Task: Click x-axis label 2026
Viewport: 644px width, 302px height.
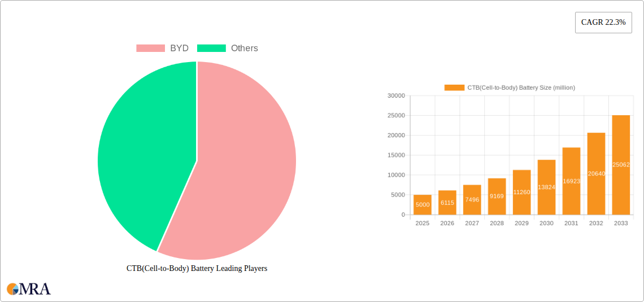Action: coord(447,223)
